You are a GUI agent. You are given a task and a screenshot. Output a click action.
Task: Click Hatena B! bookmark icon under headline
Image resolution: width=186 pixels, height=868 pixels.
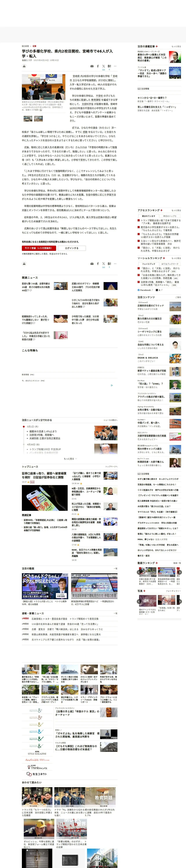pyautogui.click(x=109, y=66)
